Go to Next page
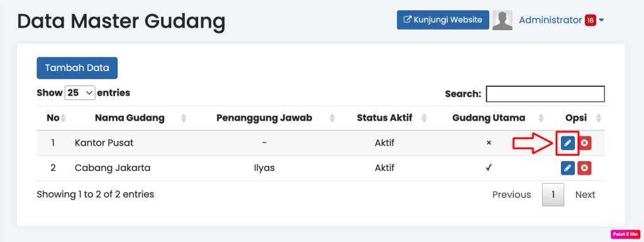The width and height of the screenshot is (644, 242). pyautogui.click(x=586, y=194)
